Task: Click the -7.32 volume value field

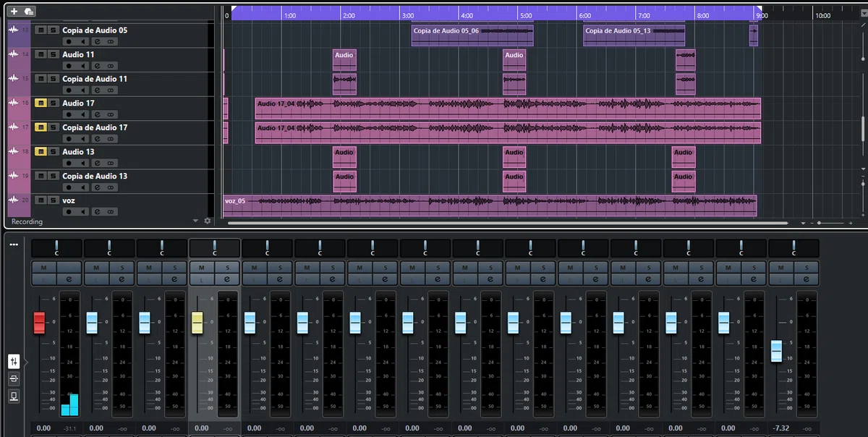Action: (780, 428)
